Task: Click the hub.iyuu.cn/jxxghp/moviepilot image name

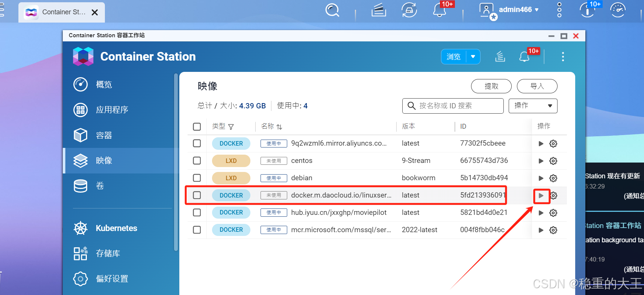Action: tap(339, 213)
